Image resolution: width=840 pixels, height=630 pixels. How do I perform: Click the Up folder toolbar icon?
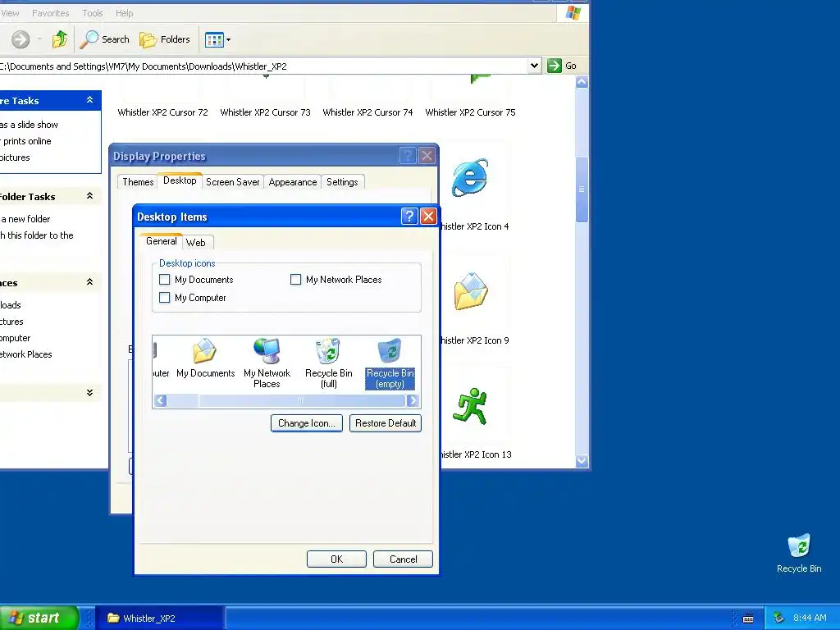[59, 39]
